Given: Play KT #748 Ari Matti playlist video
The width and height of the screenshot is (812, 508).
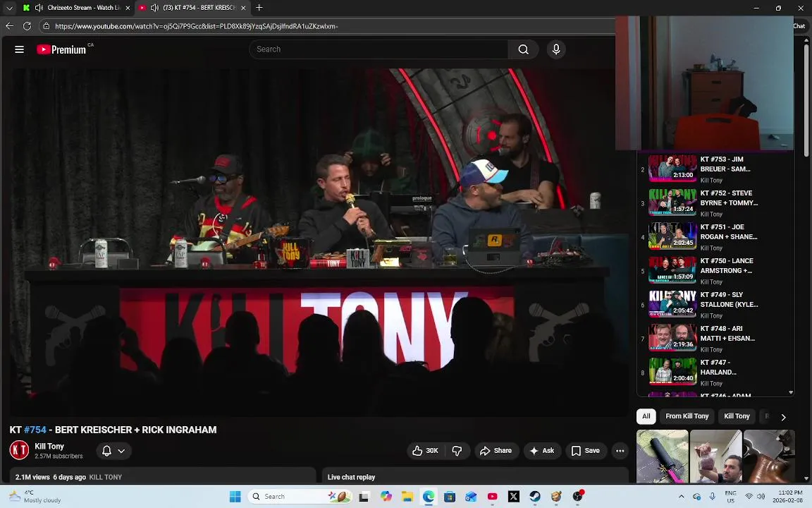Looking at the screenshot, I should pyautogui.click(x=672, y=337).
